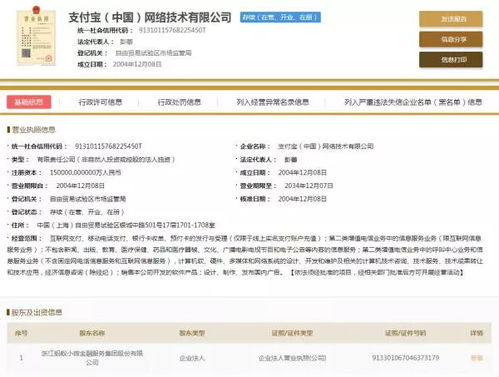Click the shareholder name in row 1
Viewport: 499px width, 377px height.
(x=92, y=358)
